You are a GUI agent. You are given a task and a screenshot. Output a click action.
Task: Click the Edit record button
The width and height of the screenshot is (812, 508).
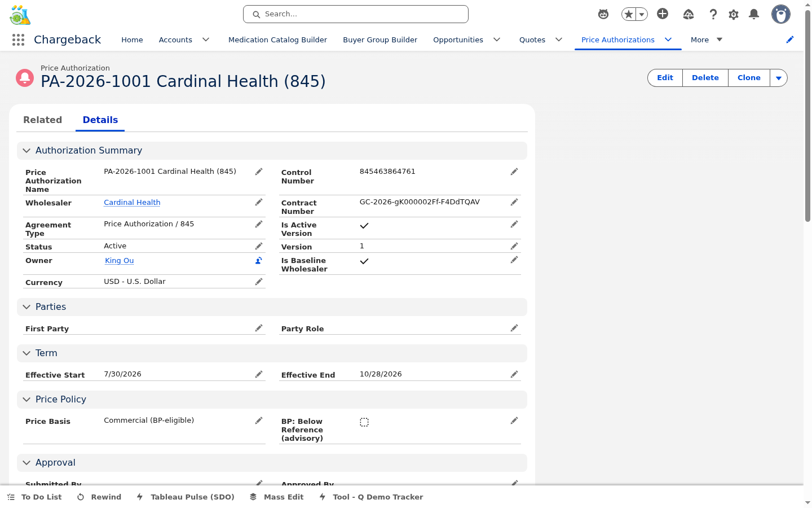pos(665,78)
